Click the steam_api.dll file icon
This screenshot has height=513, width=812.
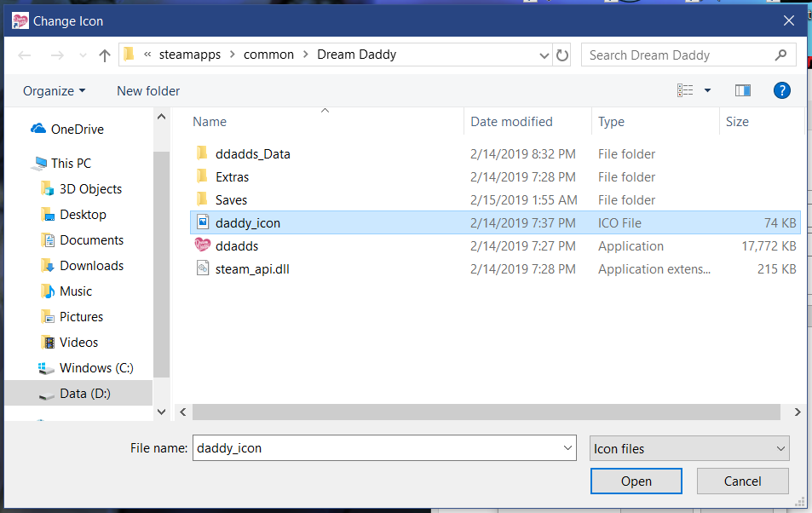[x=203, y=268]
